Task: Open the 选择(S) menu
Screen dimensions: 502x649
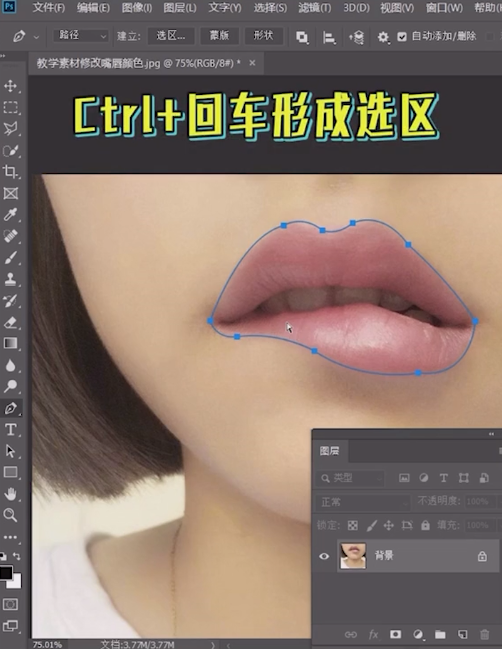Action: coord(270,8)
